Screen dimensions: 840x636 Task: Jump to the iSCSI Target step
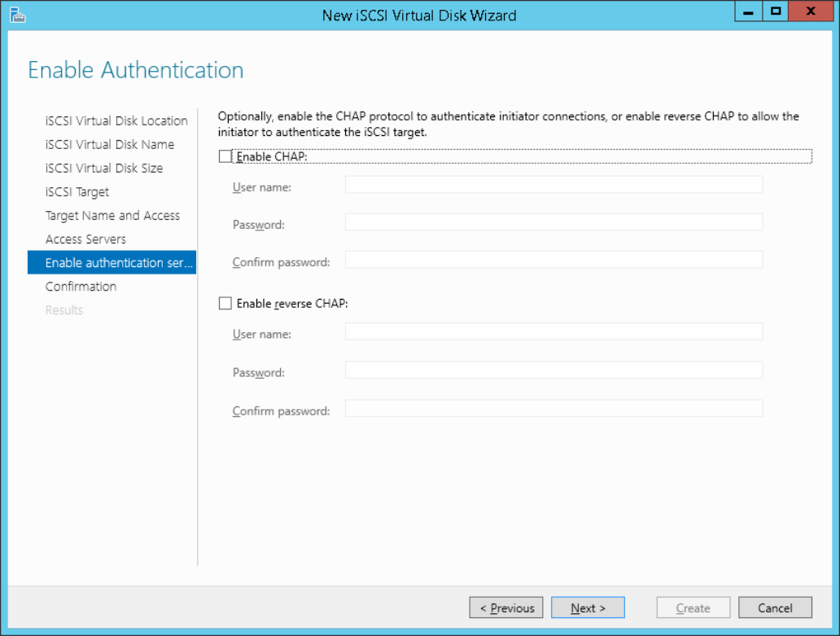[77, 191]
